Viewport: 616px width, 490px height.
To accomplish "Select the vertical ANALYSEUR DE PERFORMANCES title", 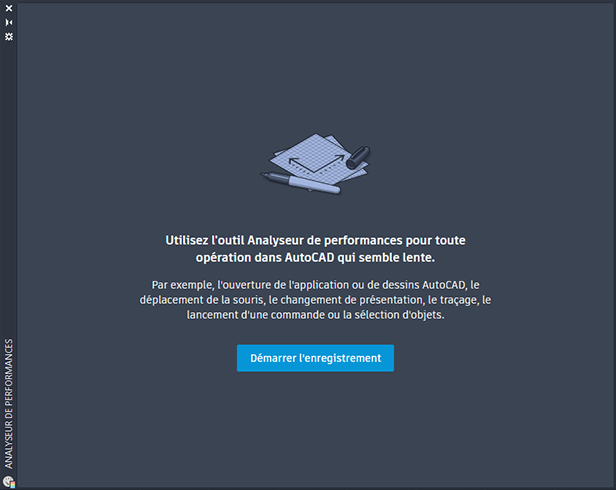I will click(x=9, y=404).
